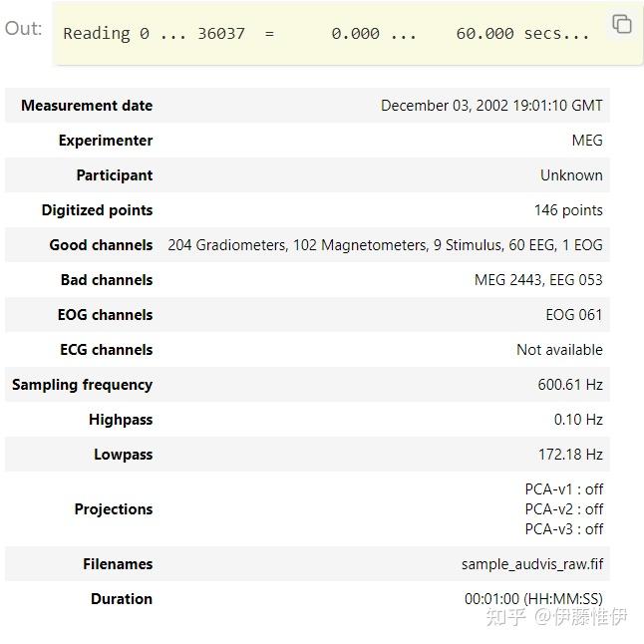Screen dimensions: 644x644
Task: Click the '600.61 Hz' sampling frequency value
Action: [570, 385]
